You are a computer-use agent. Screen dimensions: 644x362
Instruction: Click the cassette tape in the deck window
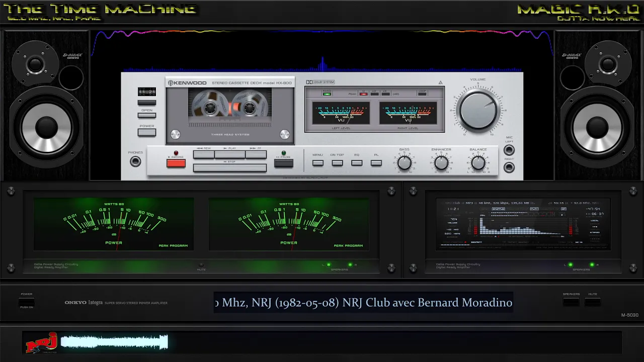(230, 108)
